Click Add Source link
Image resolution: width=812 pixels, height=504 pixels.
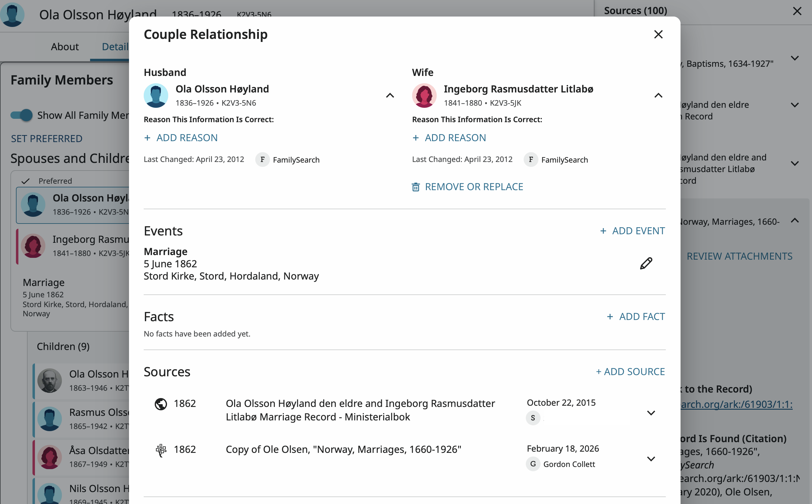coord(630,372)
